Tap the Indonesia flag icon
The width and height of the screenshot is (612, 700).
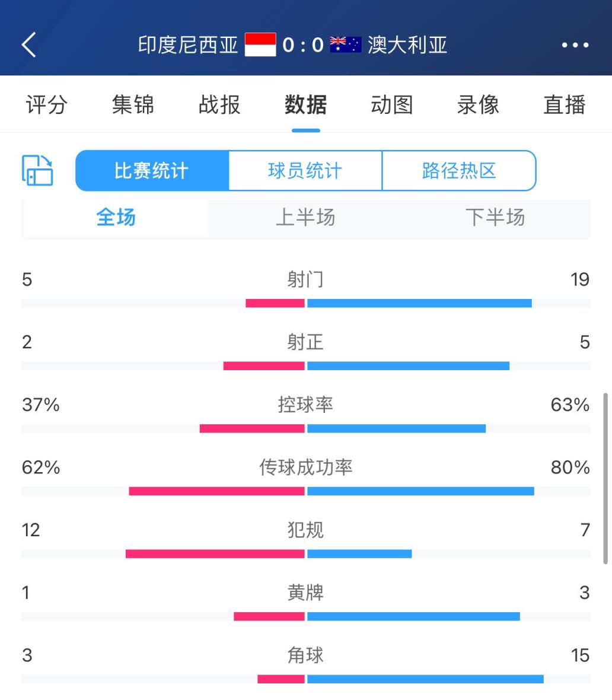(260, 44)
